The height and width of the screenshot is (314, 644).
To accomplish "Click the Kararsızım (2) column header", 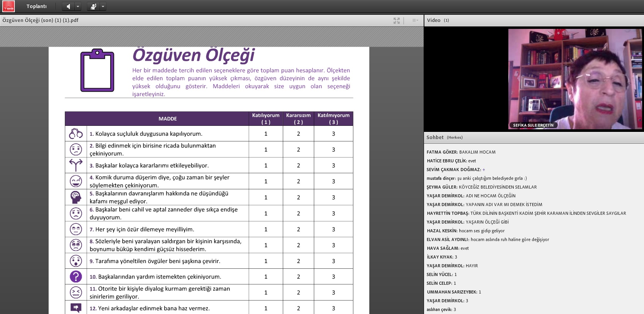I will (x=298, y=119).
